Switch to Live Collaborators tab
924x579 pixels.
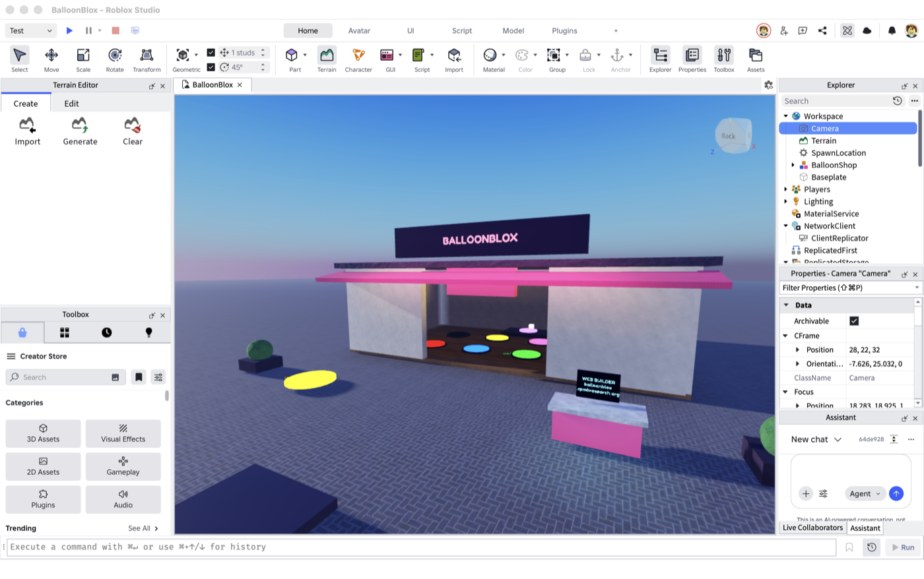click(x=812, y=528)
